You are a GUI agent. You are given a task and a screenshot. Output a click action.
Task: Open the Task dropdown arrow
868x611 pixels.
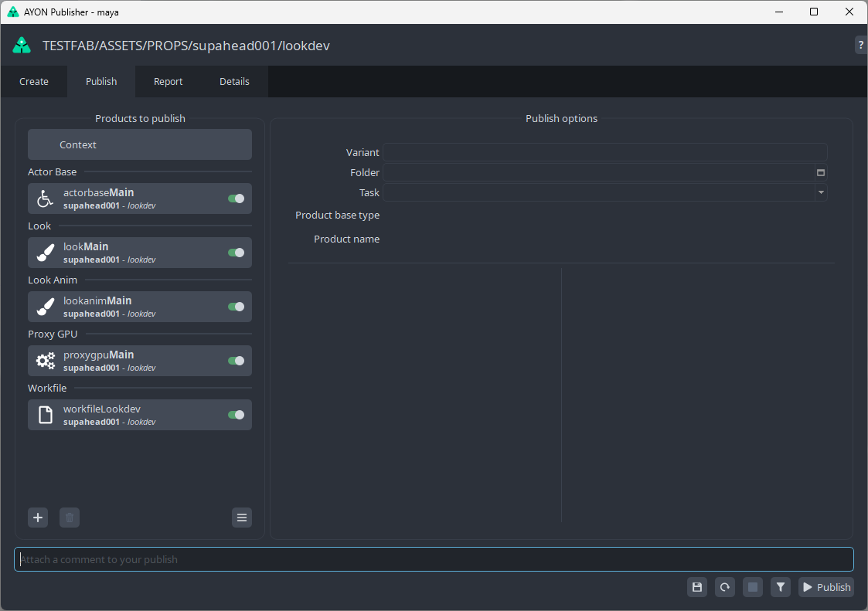click(x=821, y=192)
